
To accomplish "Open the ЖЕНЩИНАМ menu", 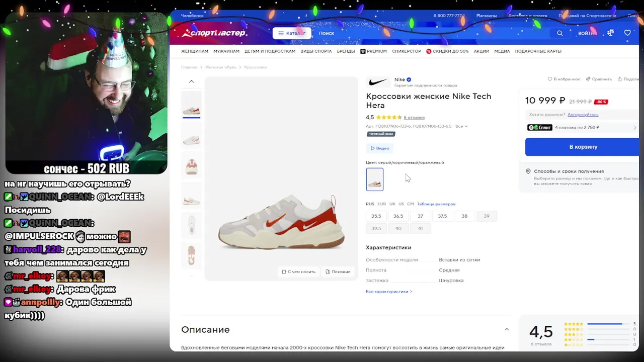I will 195,51.
